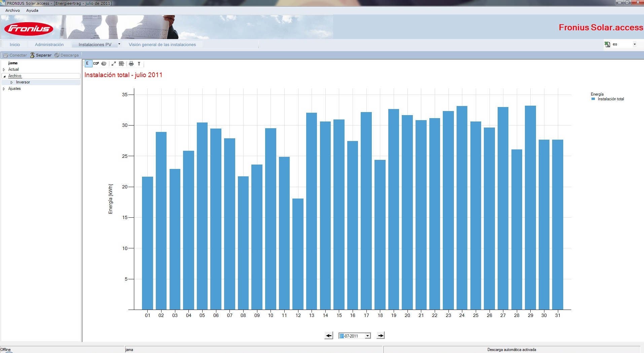The height and width of the screenshot is (353, 644).
Task: Open the date picker dropdown arrow
Action: pyautogui.click(x=368, y=336)
